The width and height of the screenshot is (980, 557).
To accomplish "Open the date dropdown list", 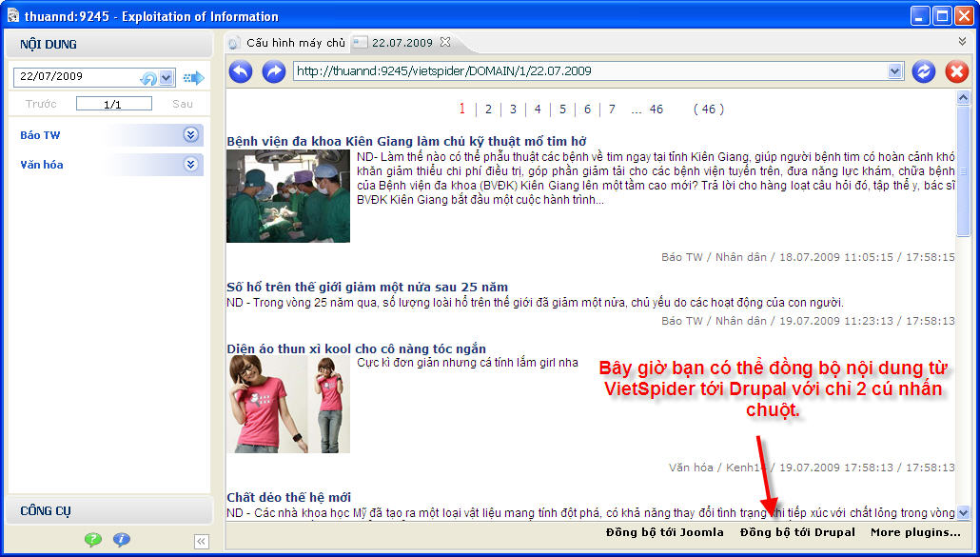I will [167, 78].
